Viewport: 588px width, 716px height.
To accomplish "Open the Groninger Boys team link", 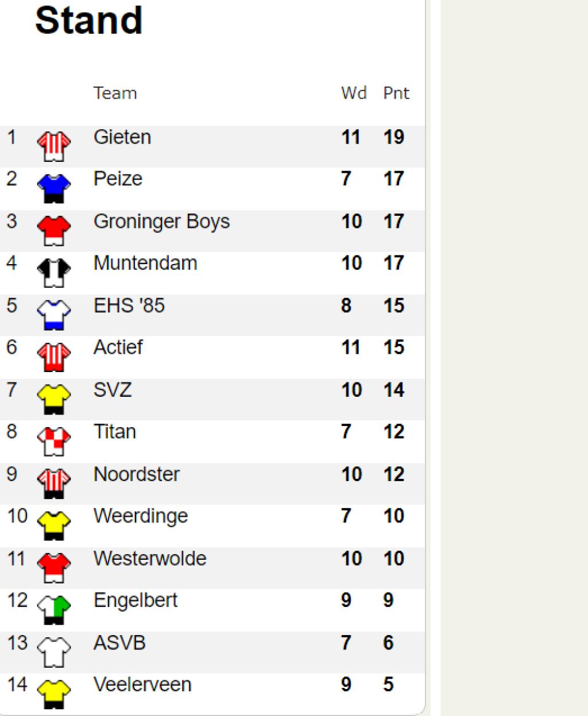I will (x=161, y=222).
